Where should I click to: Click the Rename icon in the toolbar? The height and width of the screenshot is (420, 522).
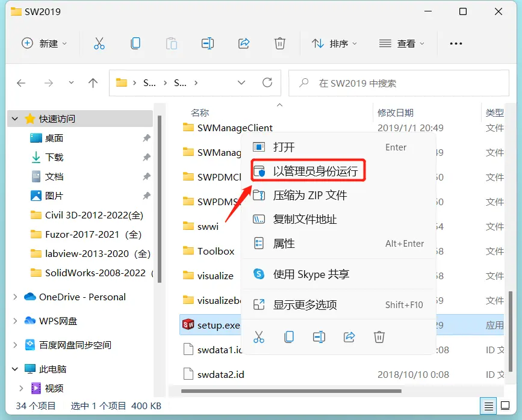tap(207, 43)
